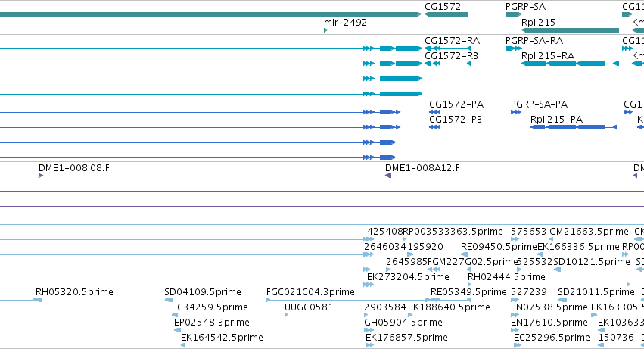Open EST EC25296.5prime
644x349 pixels.
(x=552, y=338)
